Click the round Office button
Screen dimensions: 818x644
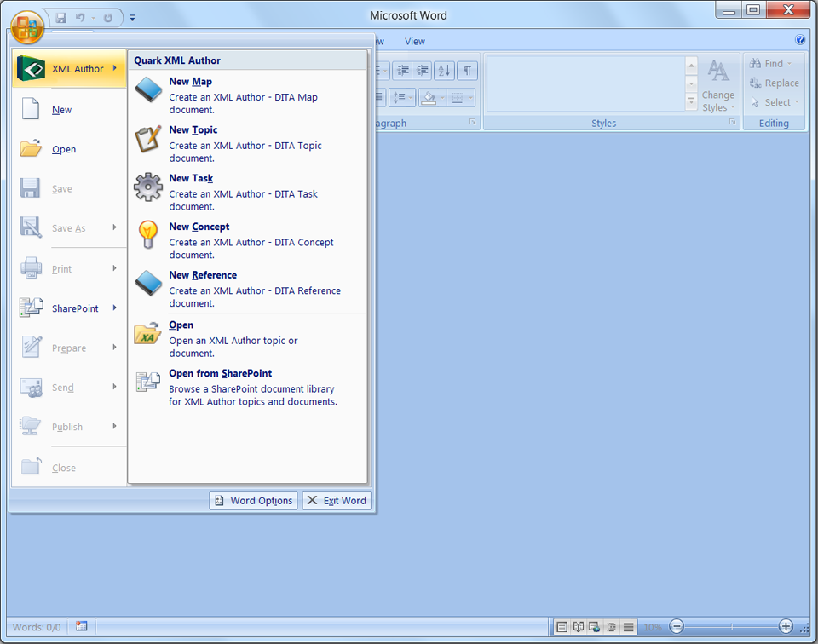pyautogui.click(x=27, y=27)
